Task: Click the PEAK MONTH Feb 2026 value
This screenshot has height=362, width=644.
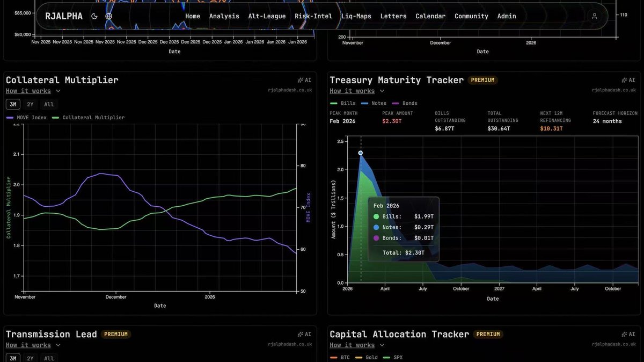Action: point(342,121)
